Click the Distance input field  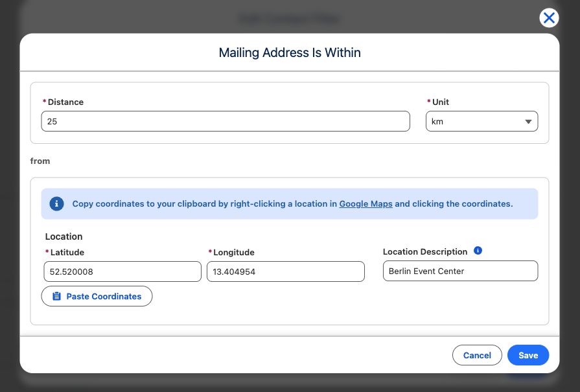[x=226, y=121]
